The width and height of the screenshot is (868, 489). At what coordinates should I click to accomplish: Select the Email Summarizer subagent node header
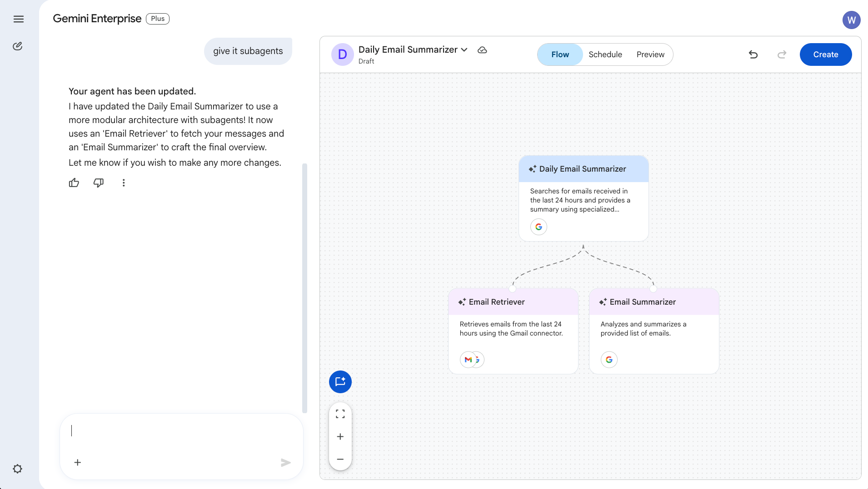654,302
